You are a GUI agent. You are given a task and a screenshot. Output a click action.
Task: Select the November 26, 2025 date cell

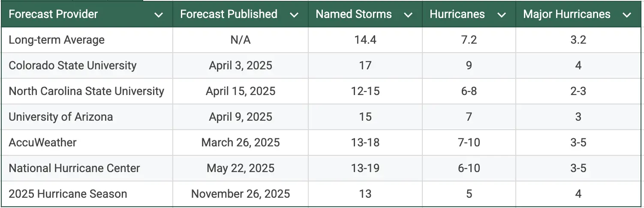tap(241, 194)
